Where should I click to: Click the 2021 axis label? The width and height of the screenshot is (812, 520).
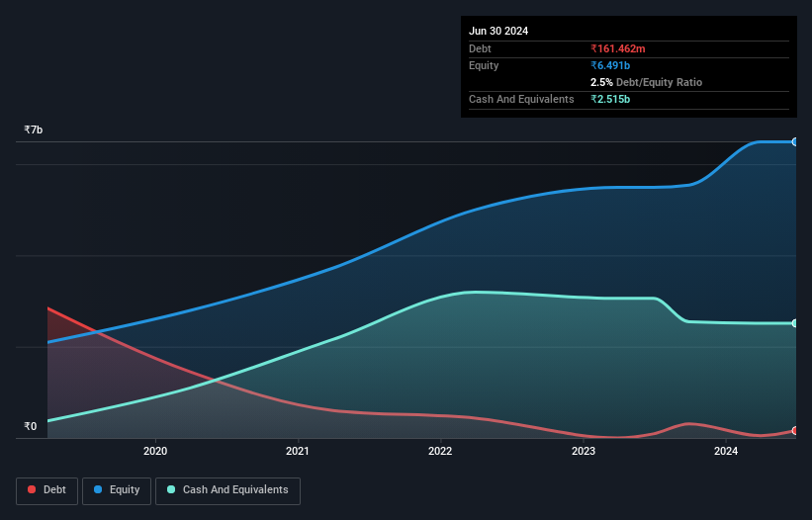click(298, 451)
